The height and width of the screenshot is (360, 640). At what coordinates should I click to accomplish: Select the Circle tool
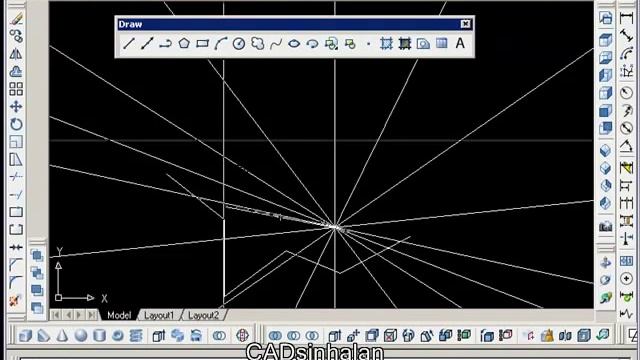click(239, 43)
